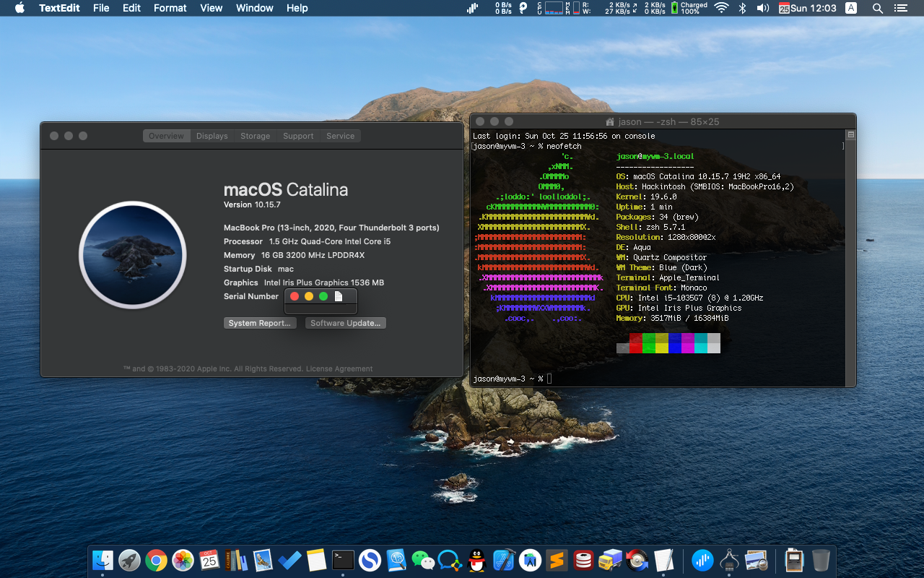This screenshot has width=924, height=578.
Task: Click the Wi-Fi status icon
Action: tap(721, 8)
